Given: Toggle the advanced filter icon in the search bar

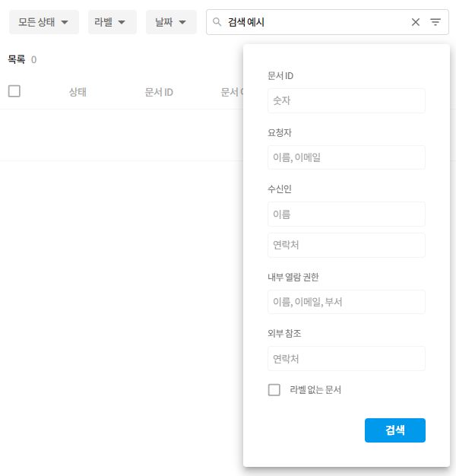Looking at the screenshot, I should point(435,22).
